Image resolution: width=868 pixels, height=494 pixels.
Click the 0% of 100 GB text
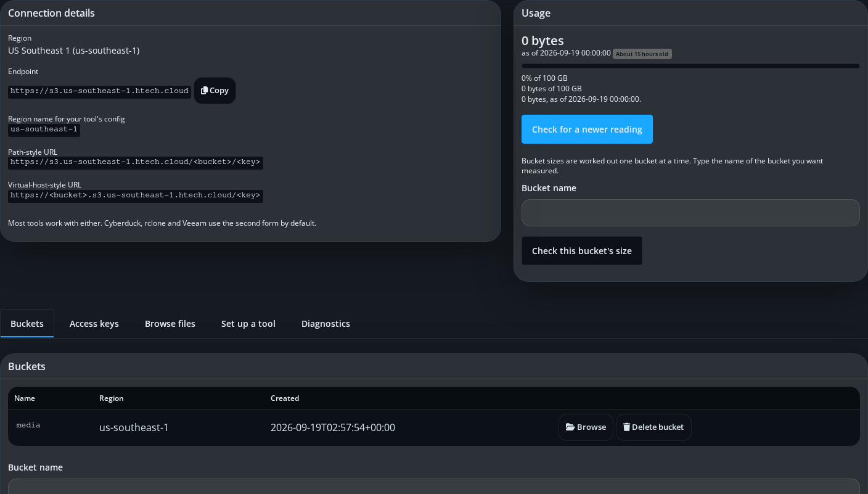[x=544, y=78]
